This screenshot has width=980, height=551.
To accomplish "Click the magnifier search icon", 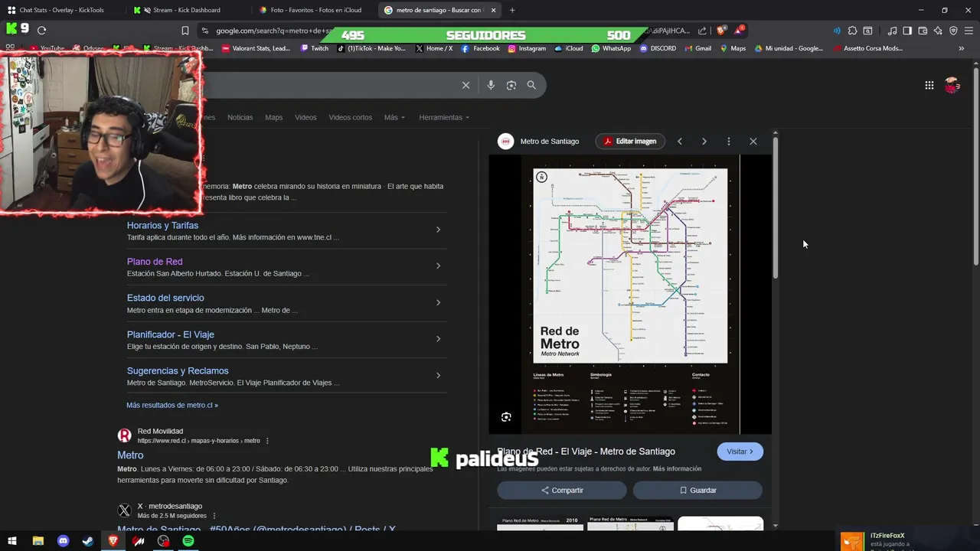I will point(531,85).
